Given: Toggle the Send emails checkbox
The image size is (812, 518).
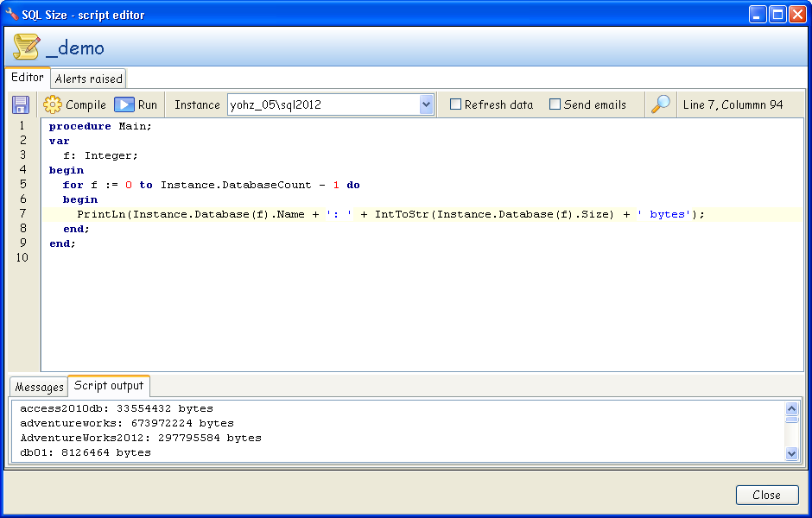Looking at the screenshot, I should point(555,104).
